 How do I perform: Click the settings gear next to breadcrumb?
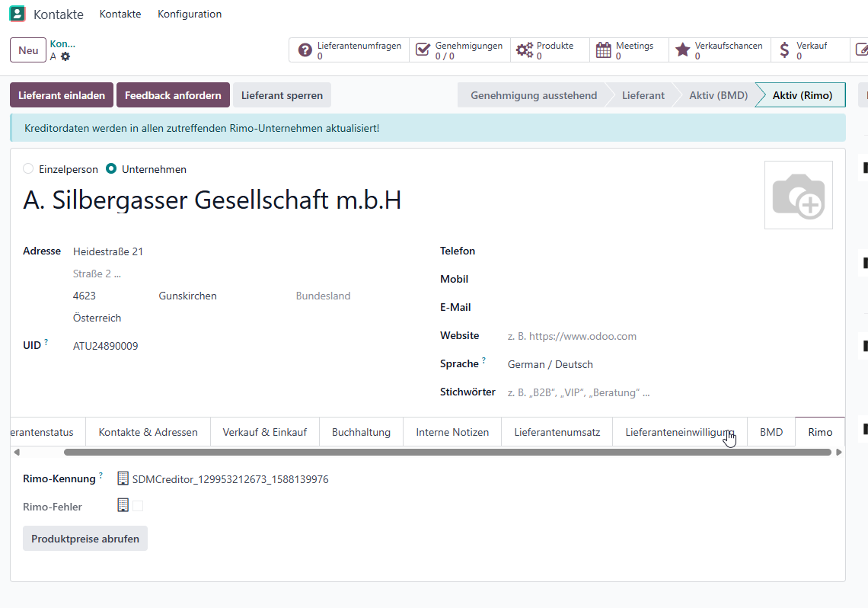point(65,56)
